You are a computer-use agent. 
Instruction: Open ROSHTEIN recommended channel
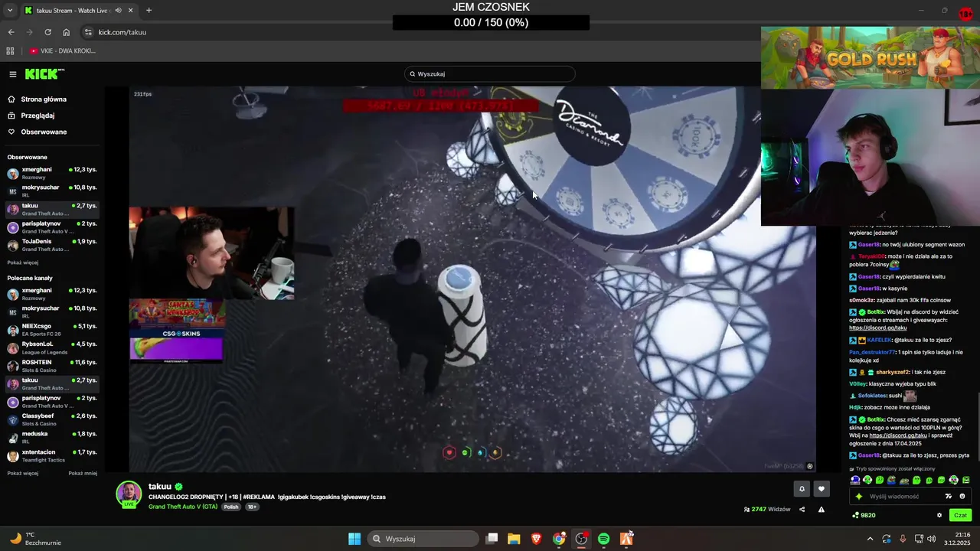tap(52, 366)
